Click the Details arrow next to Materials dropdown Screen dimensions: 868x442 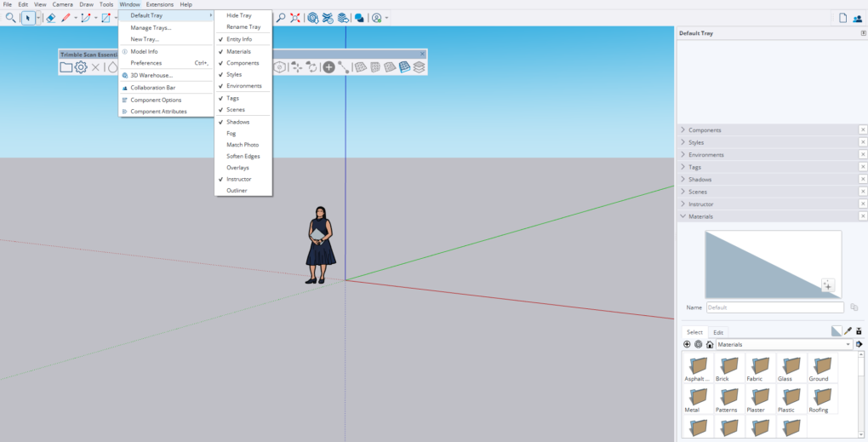(859, 345)
